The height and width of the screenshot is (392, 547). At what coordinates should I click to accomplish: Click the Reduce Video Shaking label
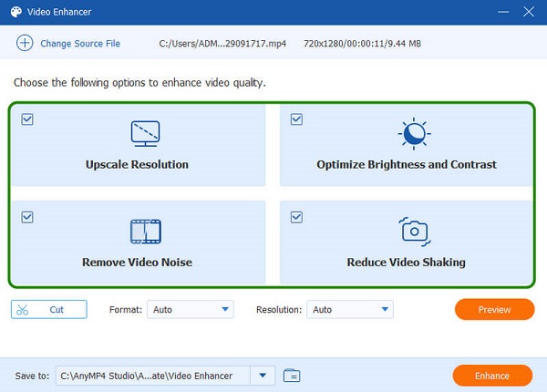pyautogui.click(x=406, y=263)
